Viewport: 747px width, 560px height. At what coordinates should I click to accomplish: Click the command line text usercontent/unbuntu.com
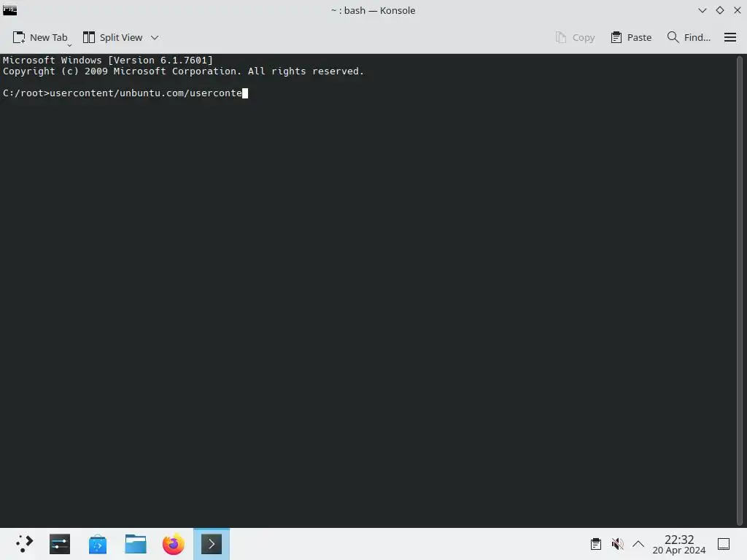[x=116, y=93]
